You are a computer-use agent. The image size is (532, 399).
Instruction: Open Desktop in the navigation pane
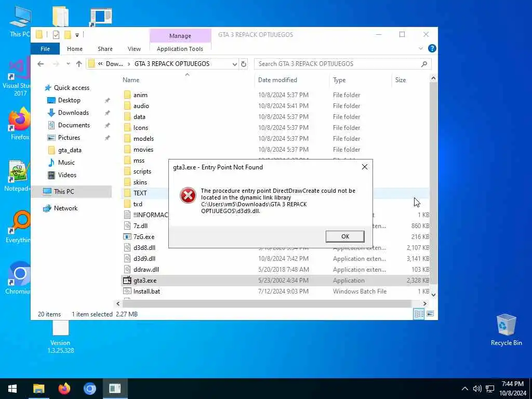click(x=69, y=100)
